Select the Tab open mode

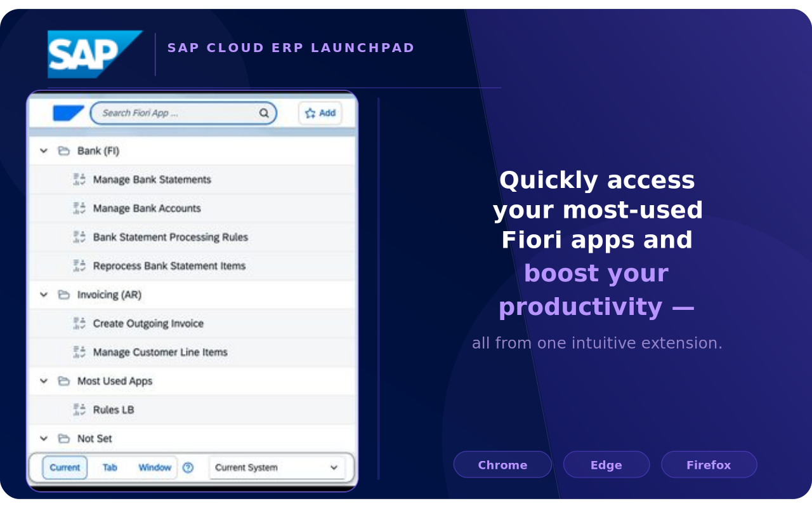pyautogui.click(x=110, y=467)
